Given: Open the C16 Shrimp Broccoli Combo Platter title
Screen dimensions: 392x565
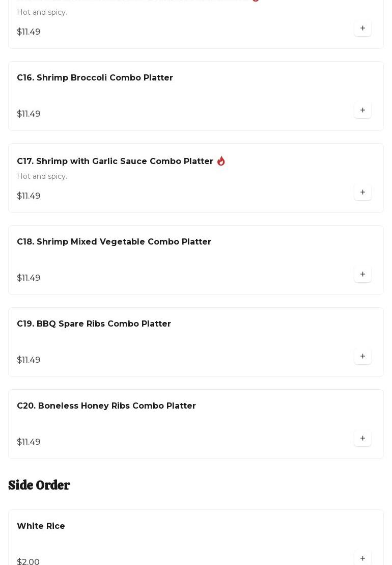Looking at the screenshot, I should [95, 77].
